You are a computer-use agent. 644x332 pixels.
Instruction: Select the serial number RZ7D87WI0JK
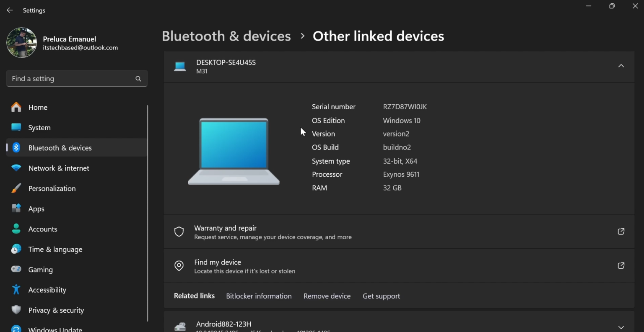(405, 107)
